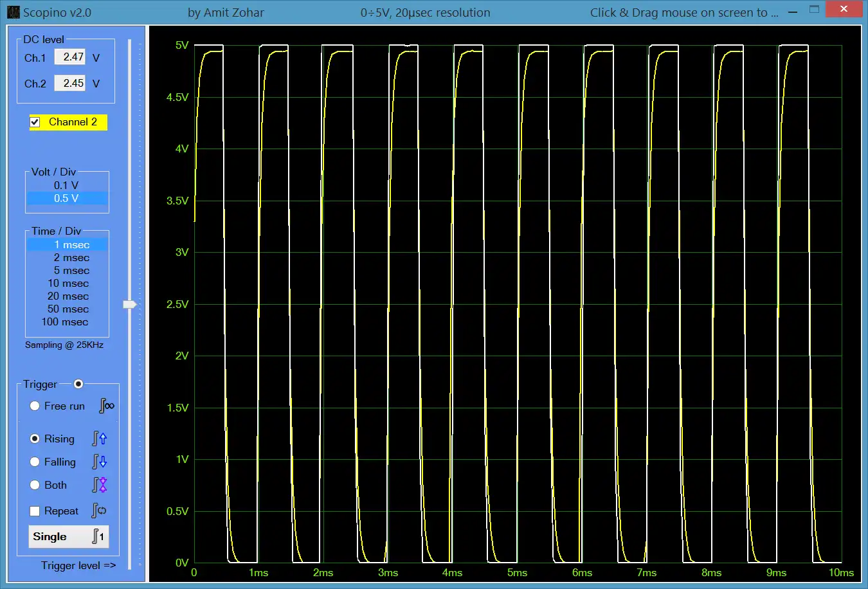Click the Ch.1 DC level field
Viewport: 868px width, 589px height.
tap(70, 57)
